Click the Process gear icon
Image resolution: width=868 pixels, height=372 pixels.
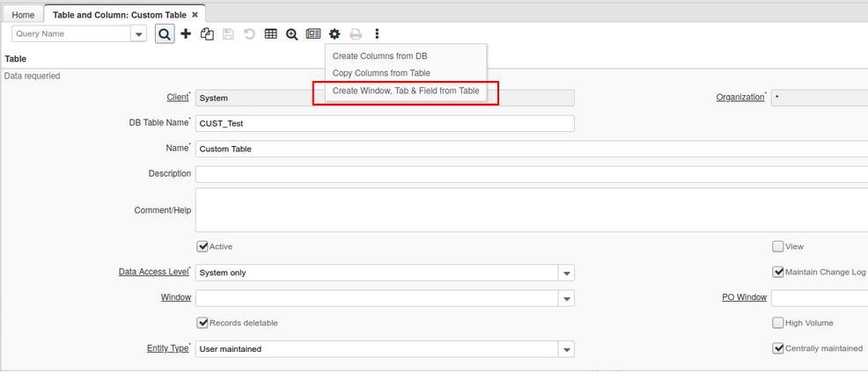[335, 33]
